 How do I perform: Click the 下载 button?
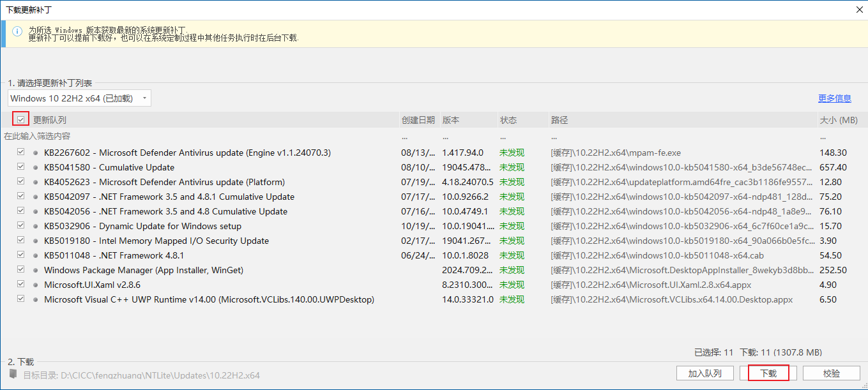(768, 373)
